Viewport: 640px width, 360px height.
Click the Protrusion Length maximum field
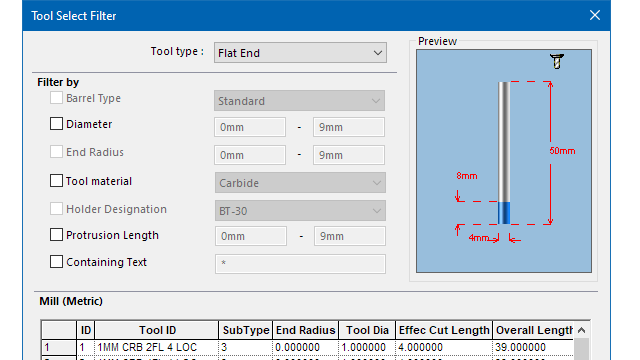tap(349, 236)
